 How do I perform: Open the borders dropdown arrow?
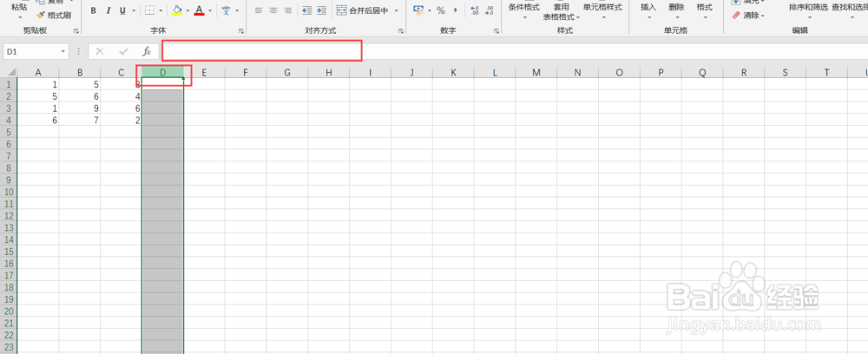point(161,10)
